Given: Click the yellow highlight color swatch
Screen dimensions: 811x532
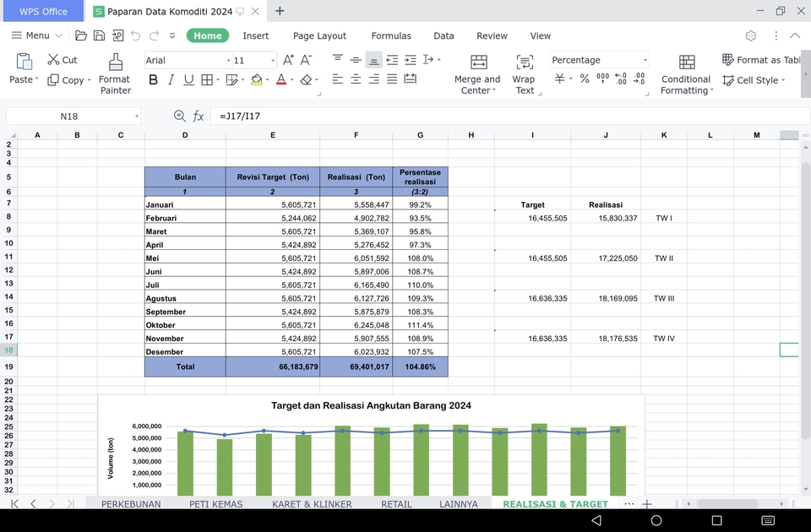Looking at the screenshot, I should [256, 84].
